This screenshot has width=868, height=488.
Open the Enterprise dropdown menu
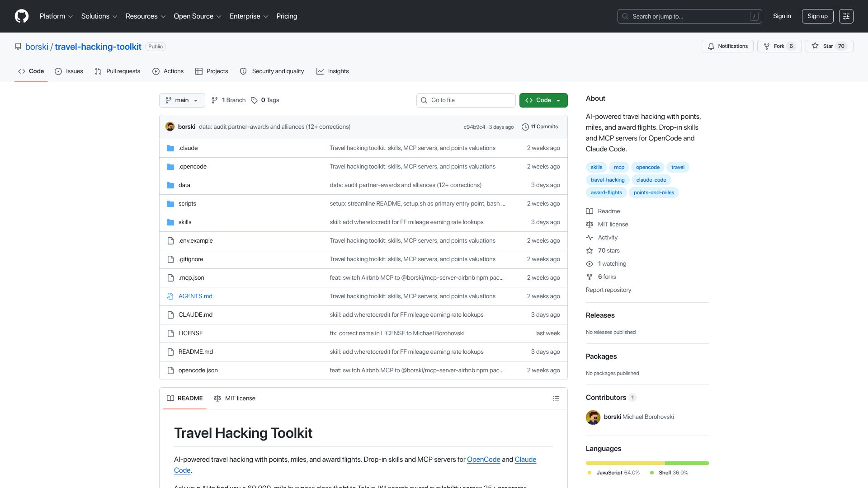tap(249, 16)
